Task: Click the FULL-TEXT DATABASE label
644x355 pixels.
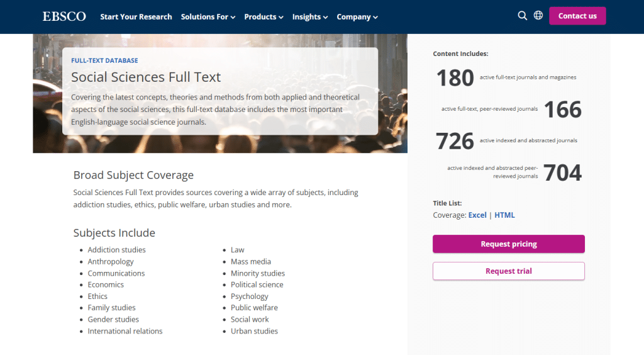Action: pos(104,61)
